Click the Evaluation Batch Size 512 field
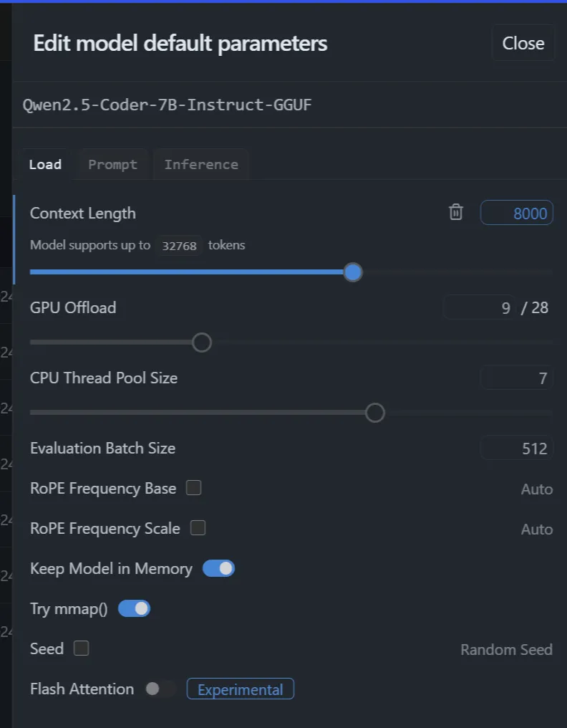Screen dimensions: 567x728 [x=516, y=448]
